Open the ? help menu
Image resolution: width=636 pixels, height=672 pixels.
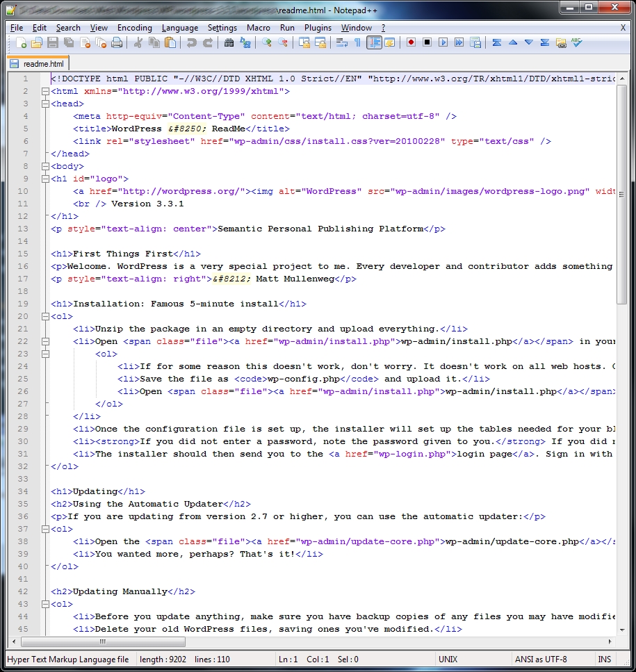(x=383, y=28)
